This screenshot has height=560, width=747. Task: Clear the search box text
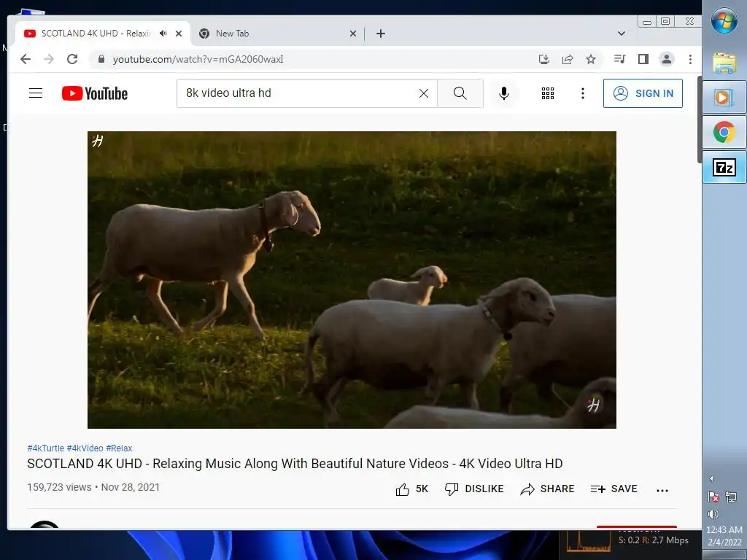pyautogui.click(x=424, y=93)
